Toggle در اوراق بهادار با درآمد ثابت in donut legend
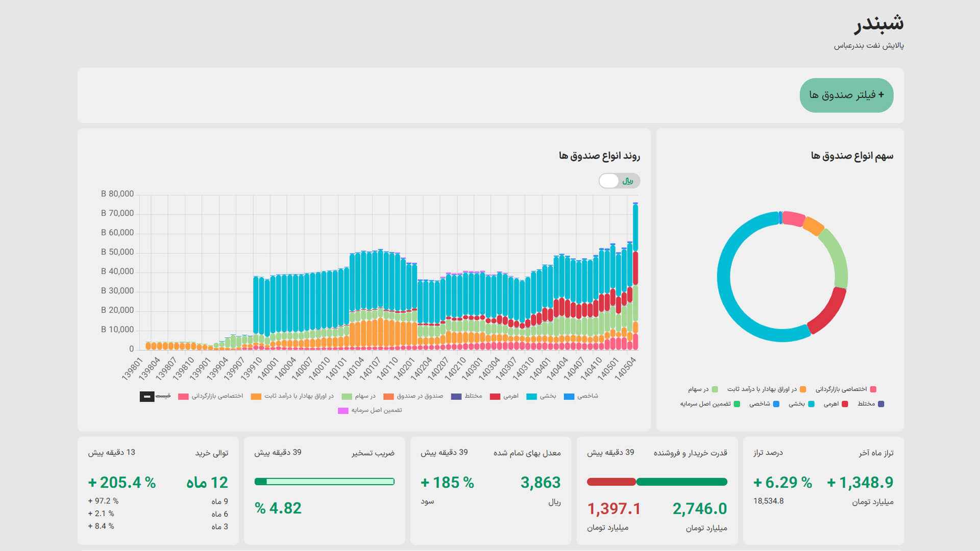Image resolution: width=980 pixels, height=551 pixels. click(767, 390)
